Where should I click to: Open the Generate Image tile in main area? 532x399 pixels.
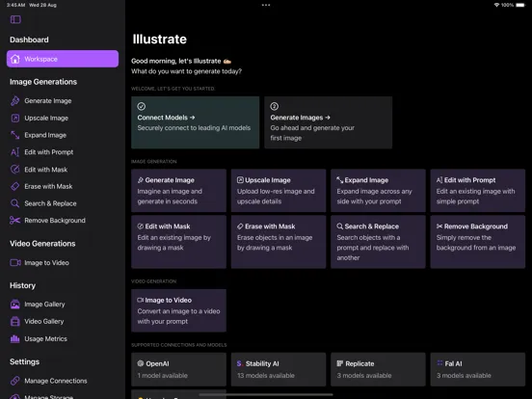(178, 191)
